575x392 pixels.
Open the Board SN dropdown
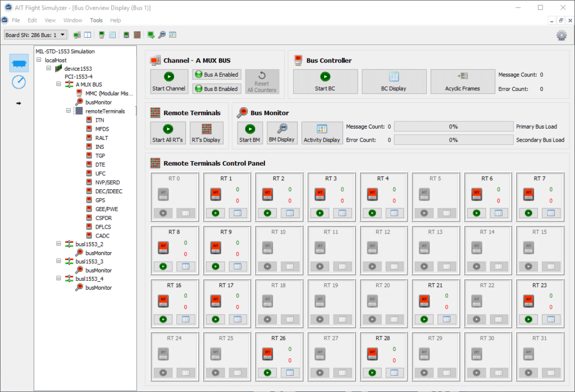35,35
